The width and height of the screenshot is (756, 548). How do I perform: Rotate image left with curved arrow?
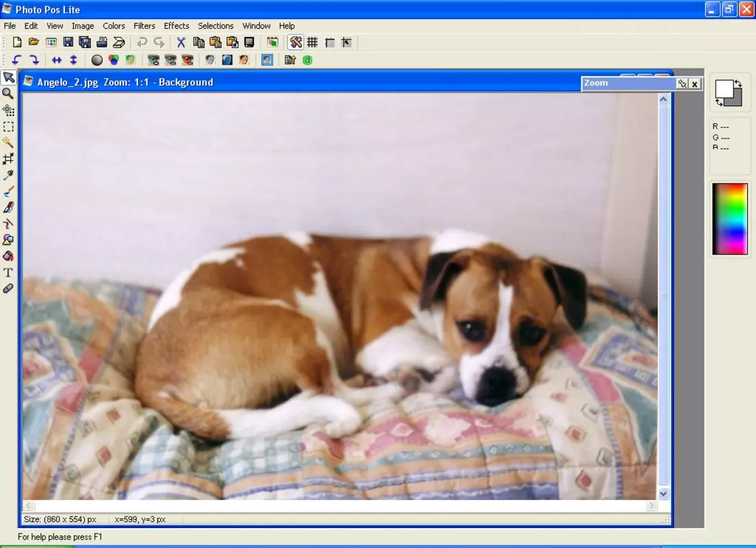pyautogui.click(x=17, y=60)
